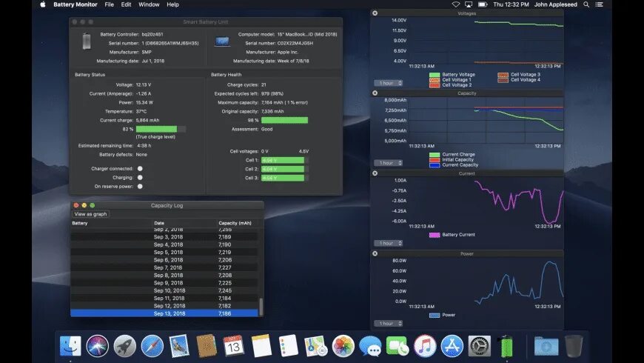Screen dimensions: 644x363
Task: Open Notification Center list icon
Action: [x=600, y=4]
